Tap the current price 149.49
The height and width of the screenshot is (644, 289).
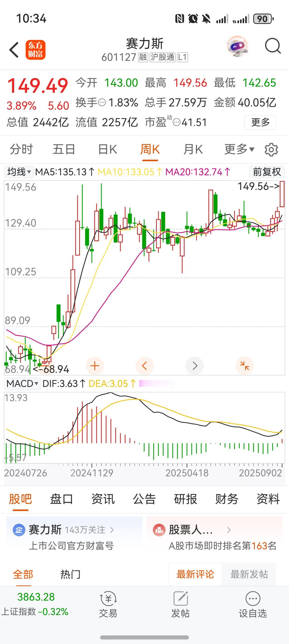click(38, 86)
